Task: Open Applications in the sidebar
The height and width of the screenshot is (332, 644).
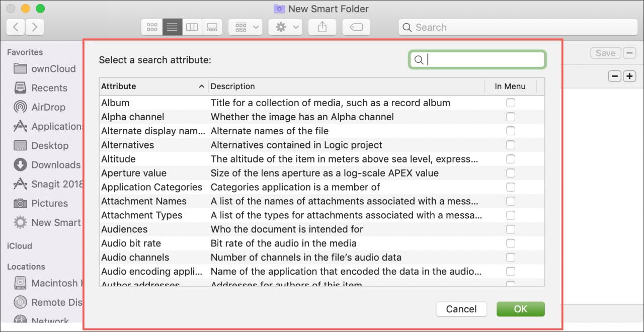Action: tap(48, 126)
